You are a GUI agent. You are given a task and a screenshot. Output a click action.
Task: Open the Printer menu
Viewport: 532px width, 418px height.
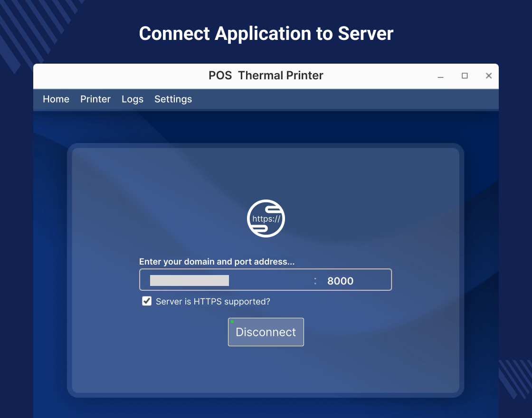(95, 99)
